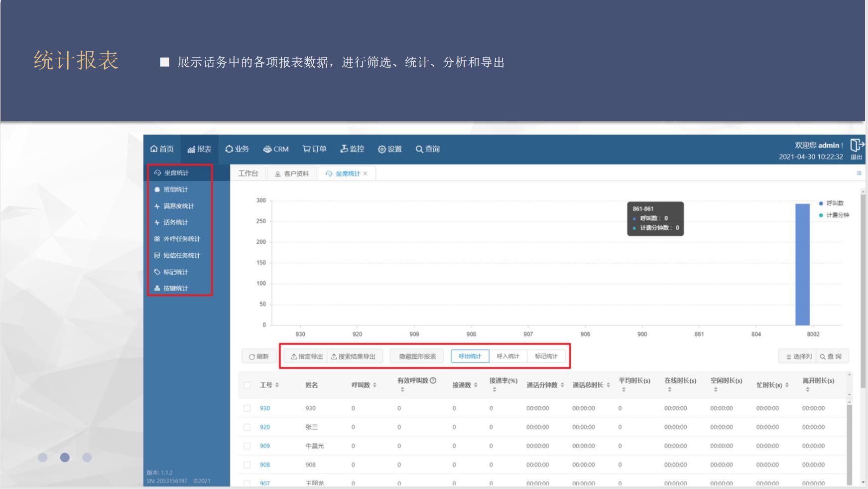The width and height of the screenshot is (868, 489).
Task: Open agent 909 link
Action: pyautogui.click(x=264, y=446)
